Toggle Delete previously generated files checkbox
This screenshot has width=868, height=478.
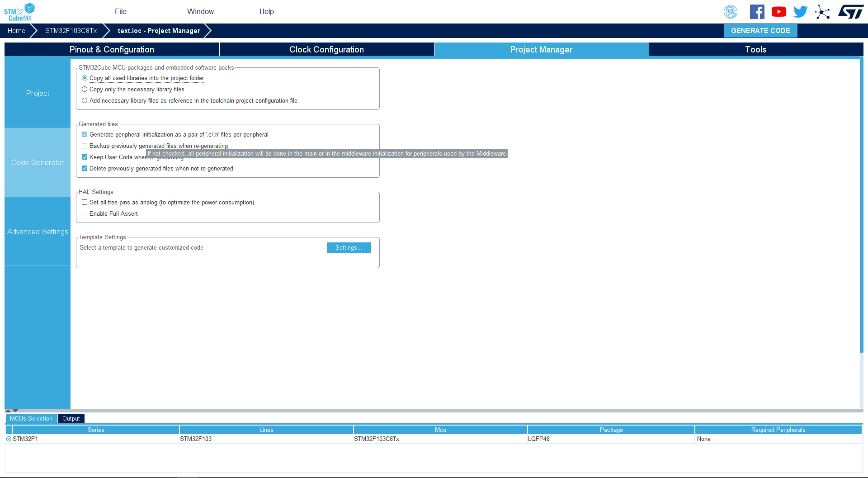coord(85,168)
